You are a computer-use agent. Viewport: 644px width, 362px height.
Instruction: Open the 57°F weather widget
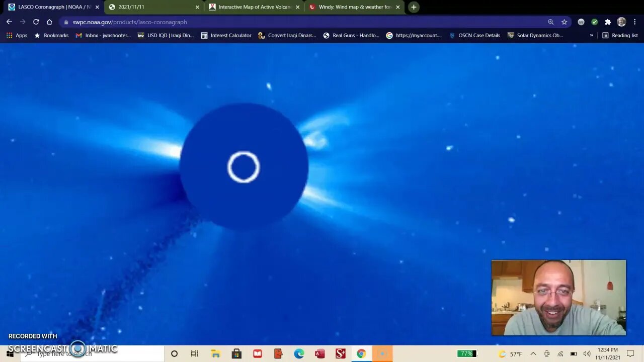click(510, 354)
